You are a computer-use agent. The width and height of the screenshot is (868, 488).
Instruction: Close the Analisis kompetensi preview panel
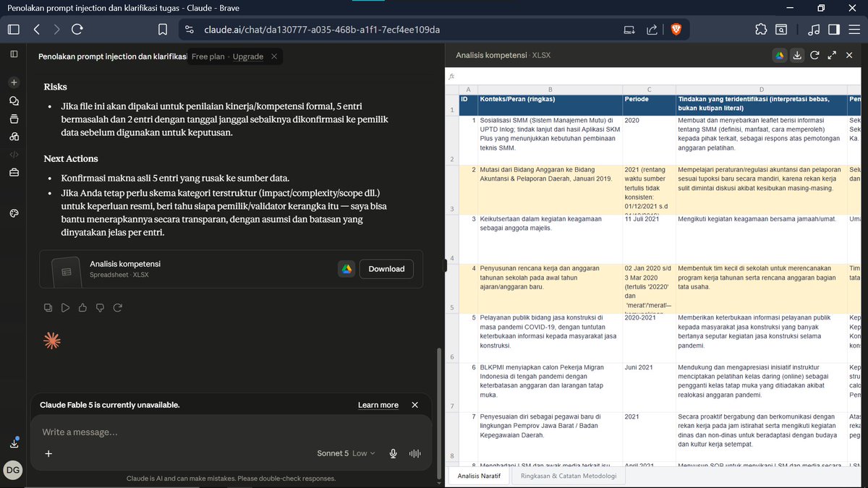(850, 55)
